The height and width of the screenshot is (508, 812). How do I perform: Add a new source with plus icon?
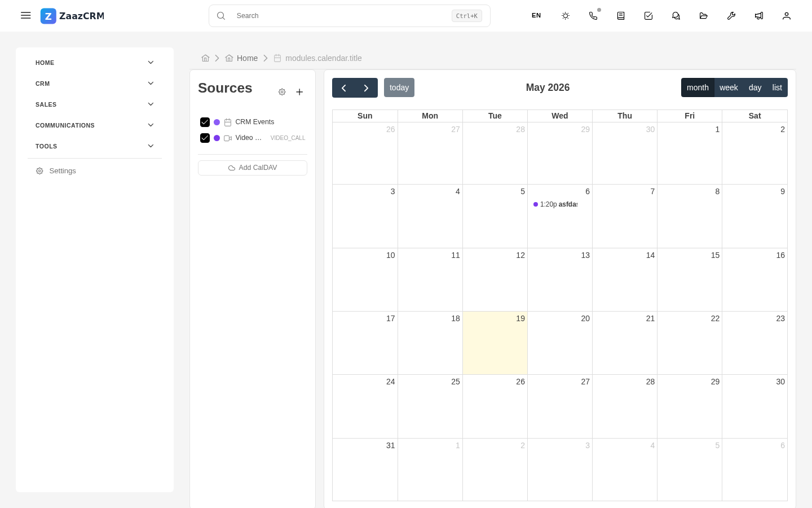[x=299, y=92]
